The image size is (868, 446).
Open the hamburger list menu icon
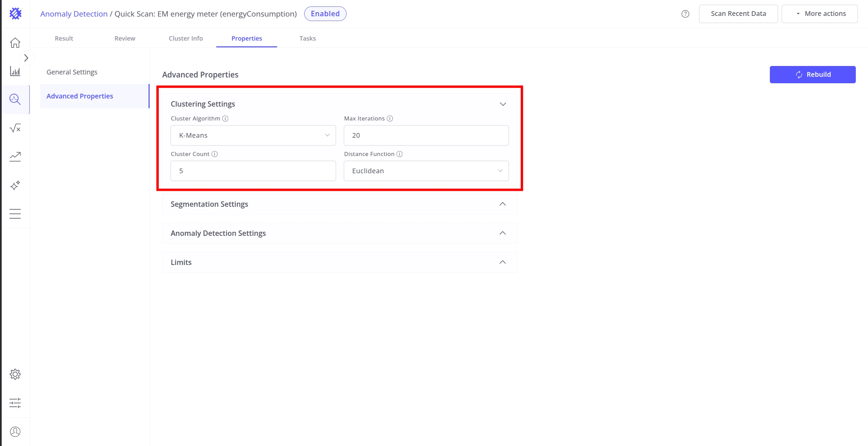[x=15, y=214]
